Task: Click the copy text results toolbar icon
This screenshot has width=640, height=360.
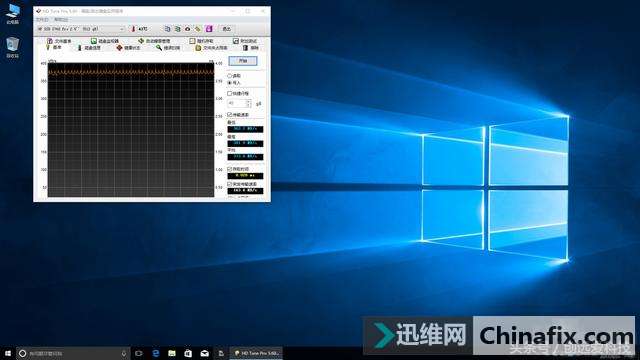Action: click(x=167, y=29)
